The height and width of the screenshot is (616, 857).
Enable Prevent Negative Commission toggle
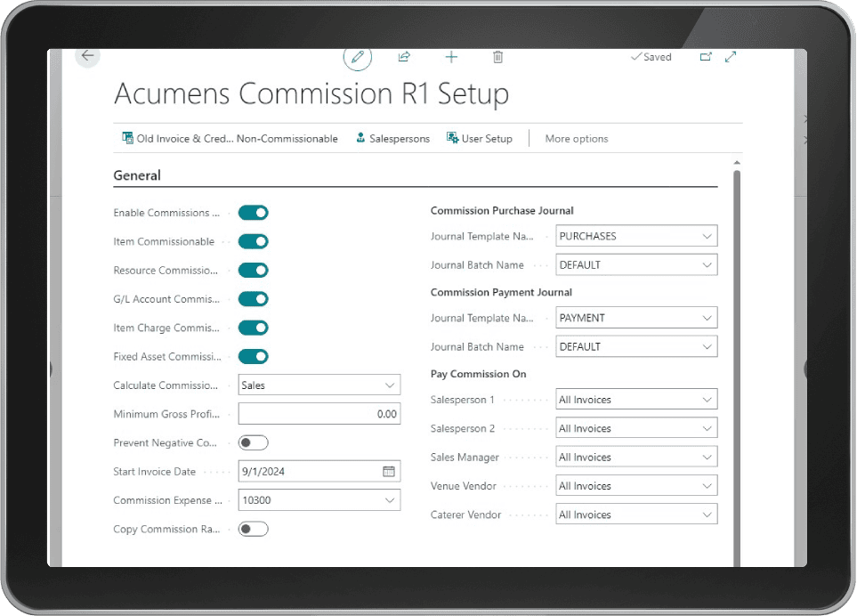[253, 442]
